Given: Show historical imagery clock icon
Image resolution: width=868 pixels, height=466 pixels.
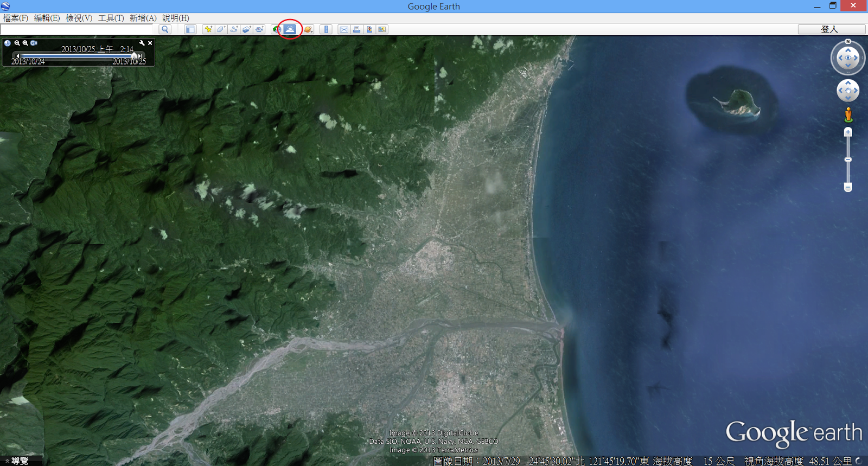Looking at the screenshot, I should 277,29.
